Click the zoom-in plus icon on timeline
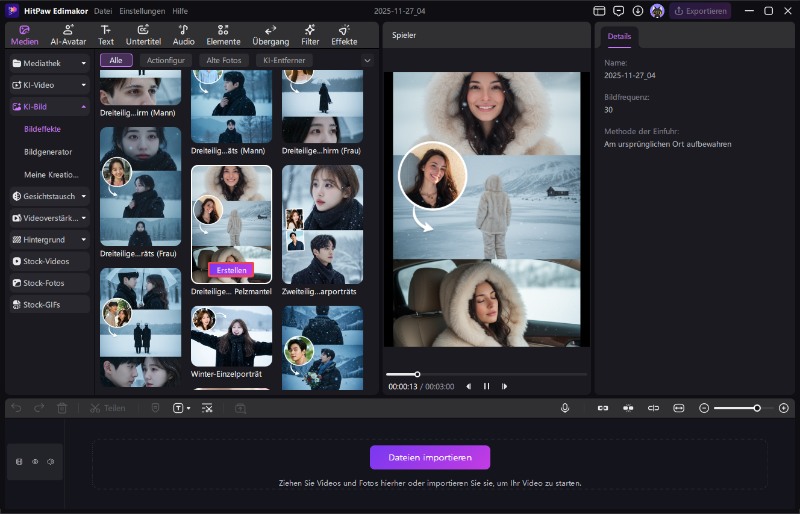This screenshot has width=800, height=514. [783, 408]
